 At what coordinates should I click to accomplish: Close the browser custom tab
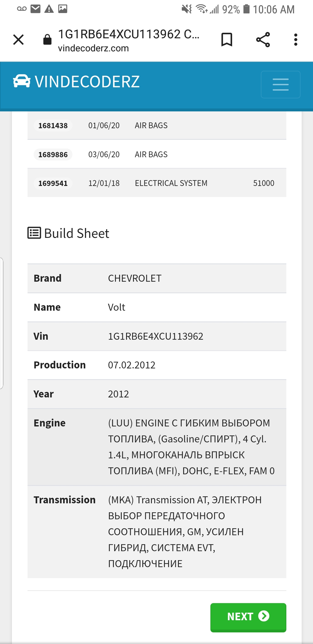coord(19,40)
